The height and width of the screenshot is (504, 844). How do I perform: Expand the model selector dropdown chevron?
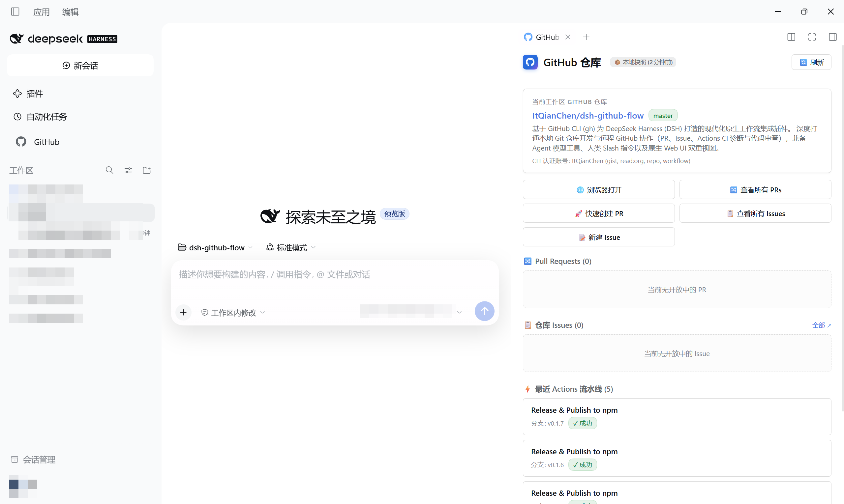click(459, 313)
